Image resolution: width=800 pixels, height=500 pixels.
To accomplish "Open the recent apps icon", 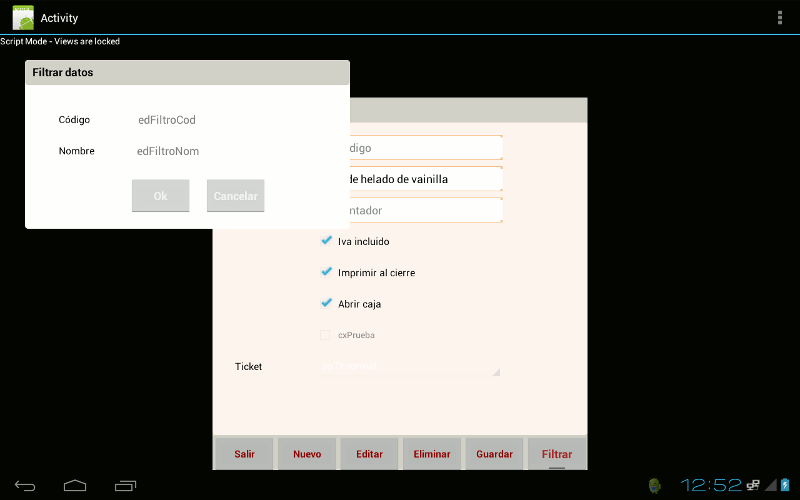I will pos(125,485).
